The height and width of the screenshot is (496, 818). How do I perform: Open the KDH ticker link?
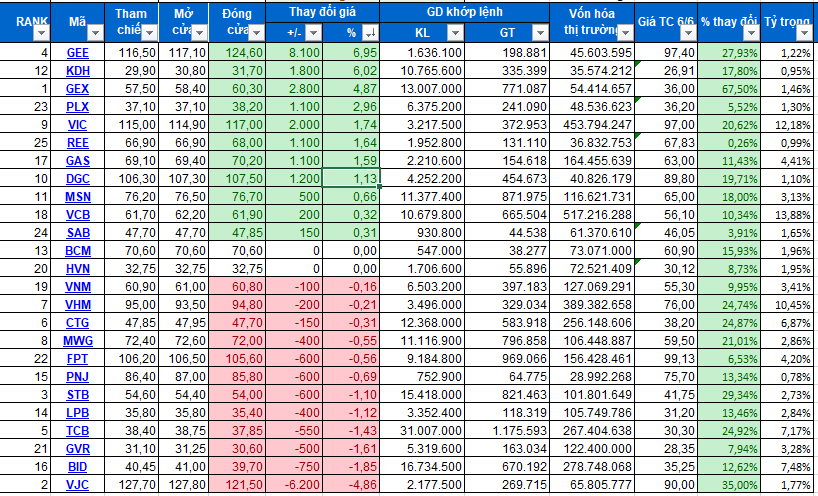[x=78, y=71]
